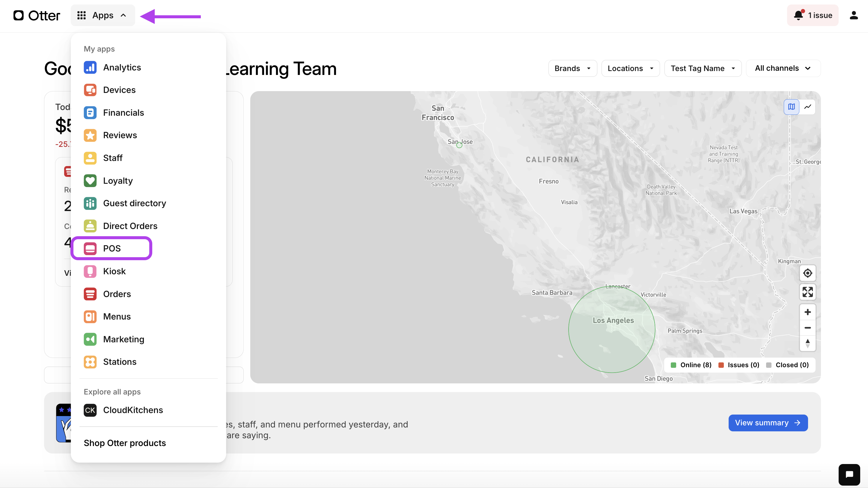Open the 1 issue notification bell
Image resolution: width=868 pixels, height=488 pixels.
tap(813, 15)
